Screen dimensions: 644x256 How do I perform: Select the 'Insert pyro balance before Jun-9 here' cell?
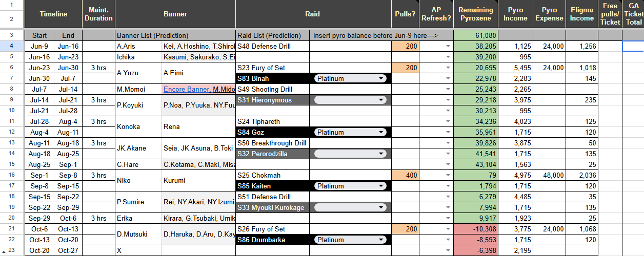pos(381,35)
